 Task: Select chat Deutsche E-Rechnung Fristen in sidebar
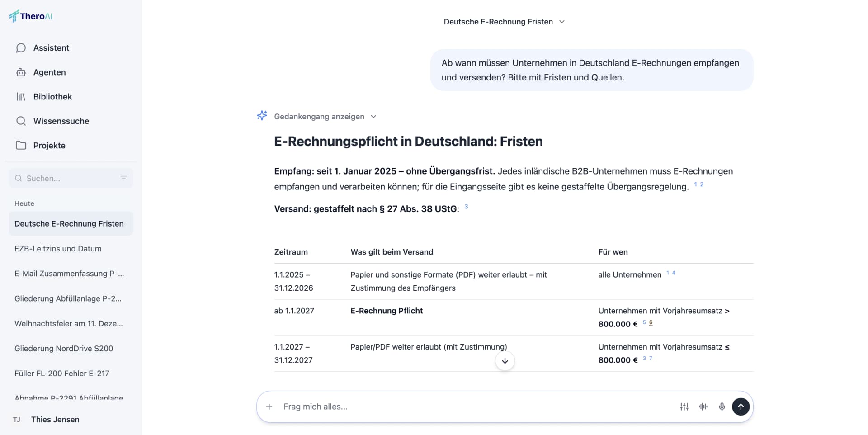(x=71, y=224)
